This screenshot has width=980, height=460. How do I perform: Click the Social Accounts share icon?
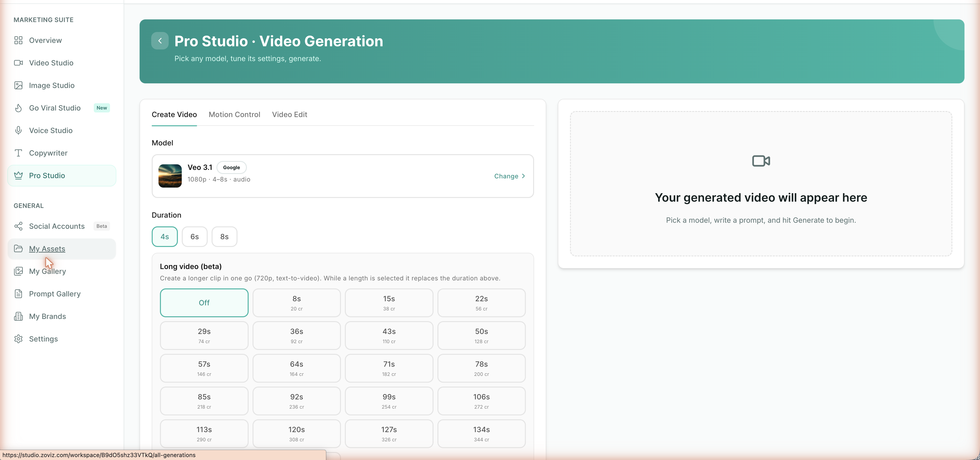18,226
